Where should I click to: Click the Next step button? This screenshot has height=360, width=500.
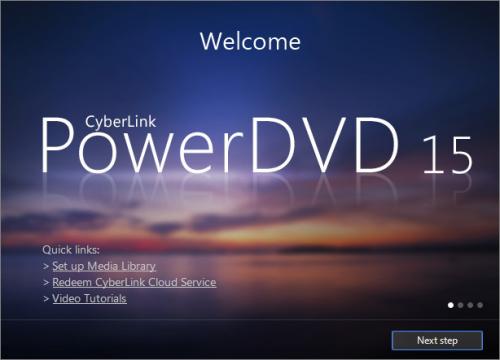437,340
